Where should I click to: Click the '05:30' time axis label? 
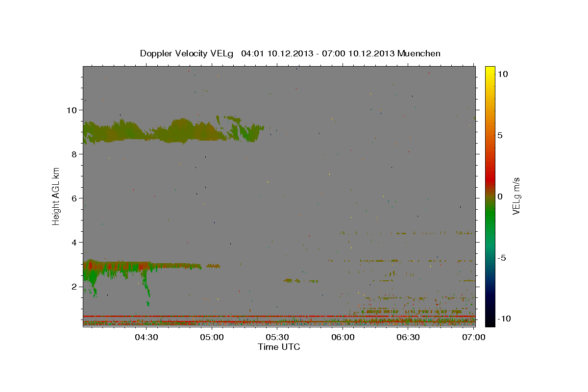(278, 337)
